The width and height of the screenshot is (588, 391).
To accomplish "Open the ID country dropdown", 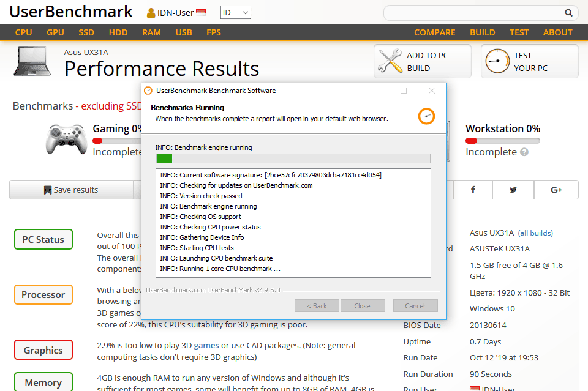I will click(x=235, y=13).
